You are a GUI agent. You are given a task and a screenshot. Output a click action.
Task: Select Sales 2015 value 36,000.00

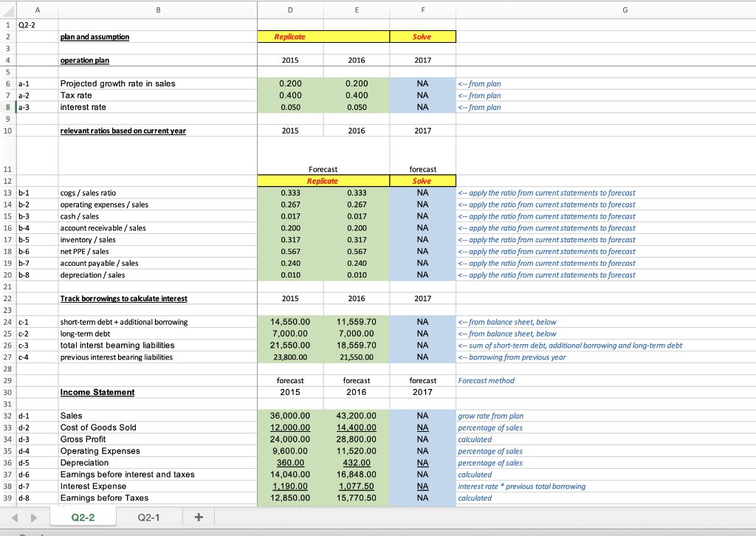[x=290, y=416]
